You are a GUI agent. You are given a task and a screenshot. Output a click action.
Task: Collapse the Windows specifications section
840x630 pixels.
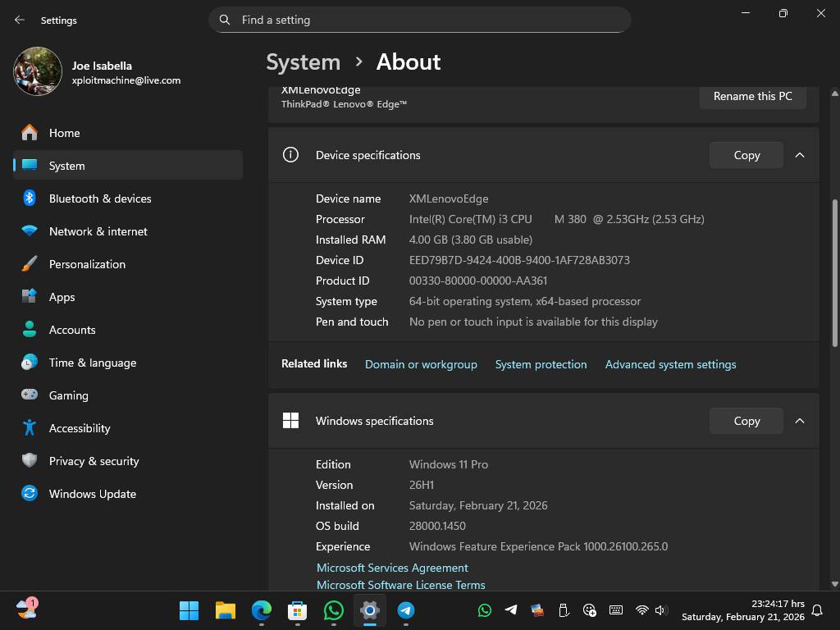(x=800, y=421)
